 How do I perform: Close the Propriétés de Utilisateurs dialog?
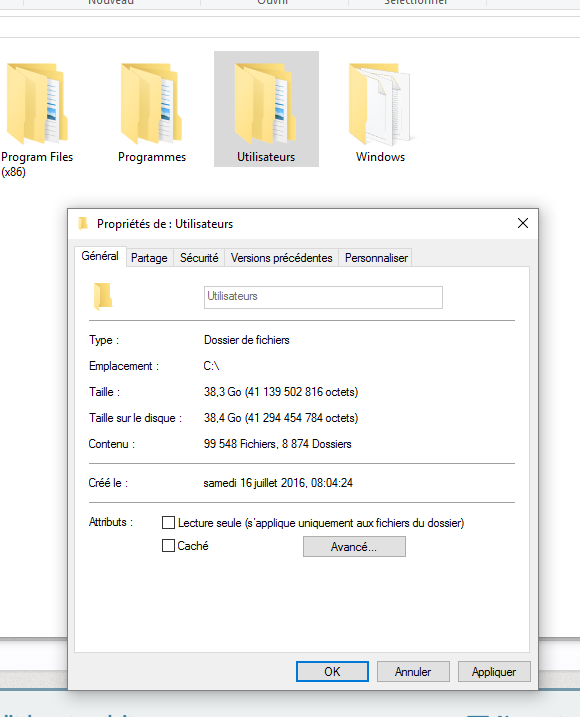tap(523, 223)
